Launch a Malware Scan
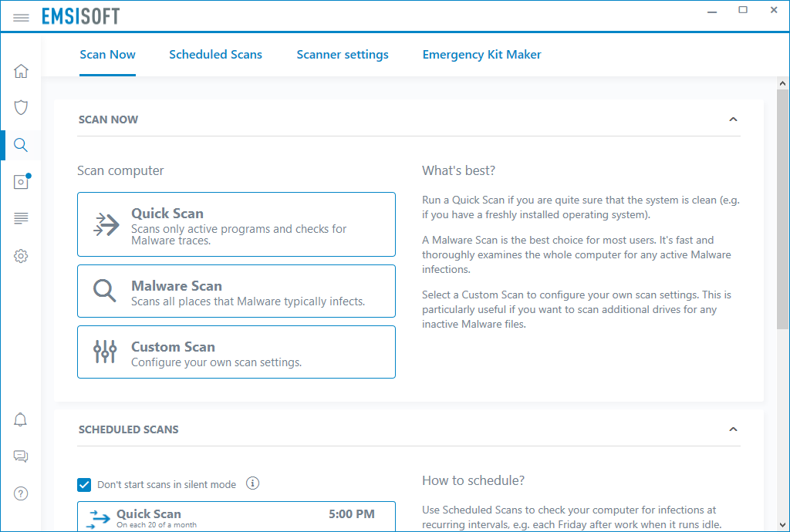 pos(236,291)
